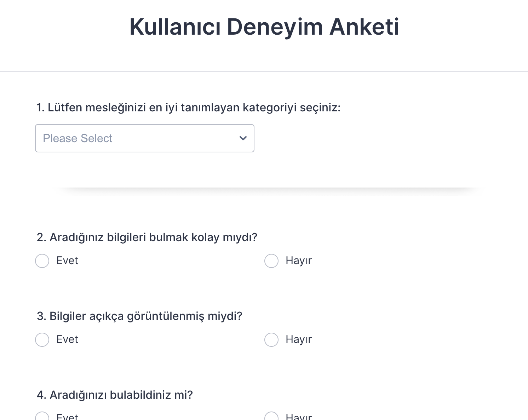Select Hayır radio circle for question 2
The image size is (528, 420).
coord(271,261)
